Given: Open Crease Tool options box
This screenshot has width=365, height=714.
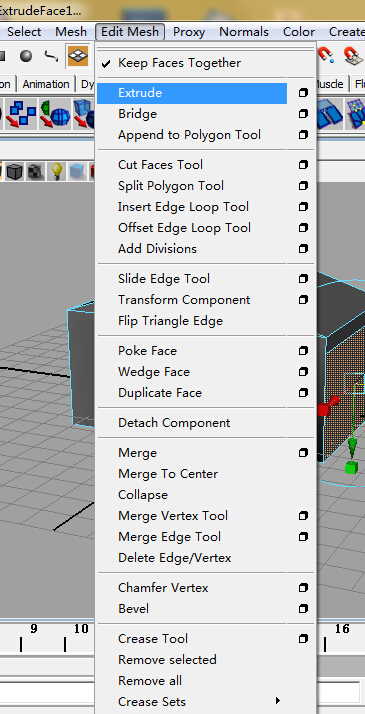Looking at the screenshot, I should click(303, 638).
